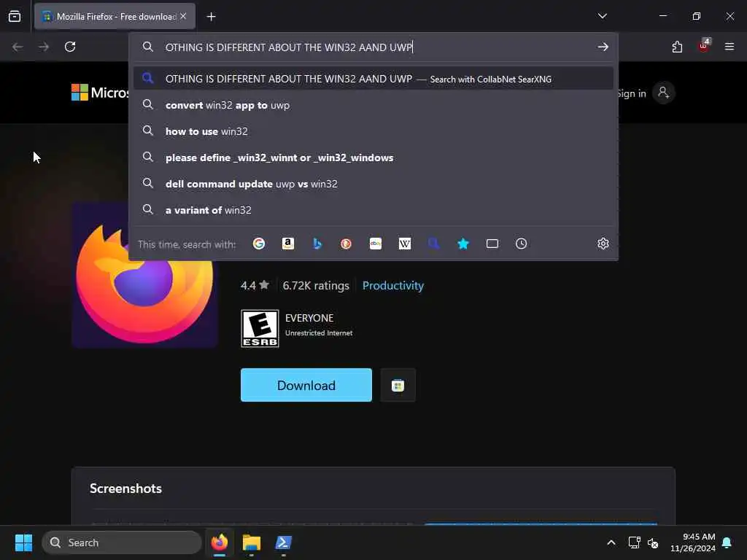Go forward with the forward arrow
The width and height of the screenshot is (747, 560).
click(43, 47)
